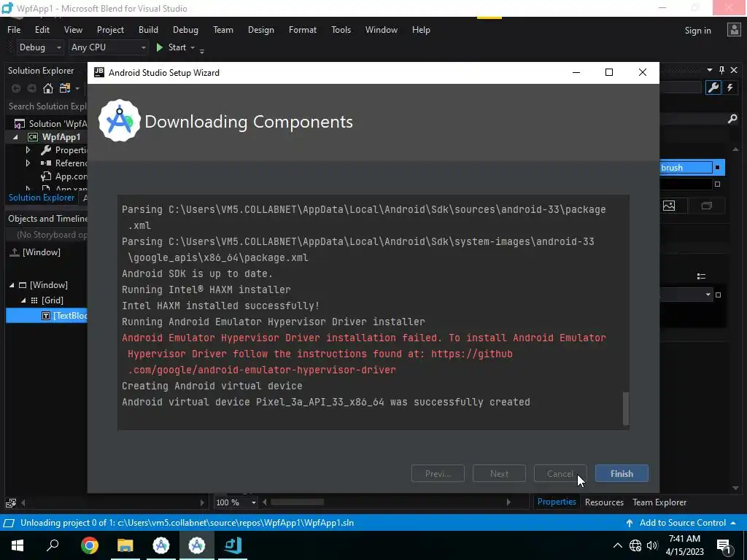The width and height of the screenshot is (747, 560).
Task: Open the File menu
Action: pyautogui.click(x=14, y=29)
